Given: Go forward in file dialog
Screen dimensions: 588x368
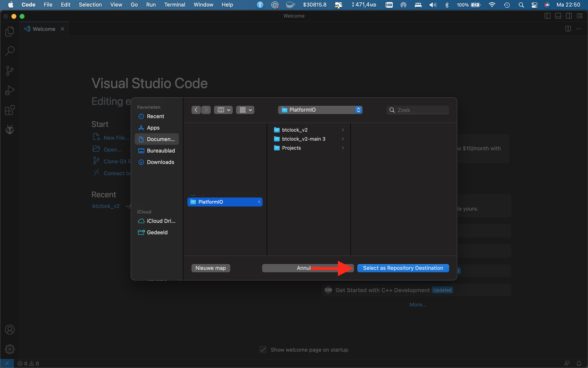Looking at the screenshot, I should 206,110.
